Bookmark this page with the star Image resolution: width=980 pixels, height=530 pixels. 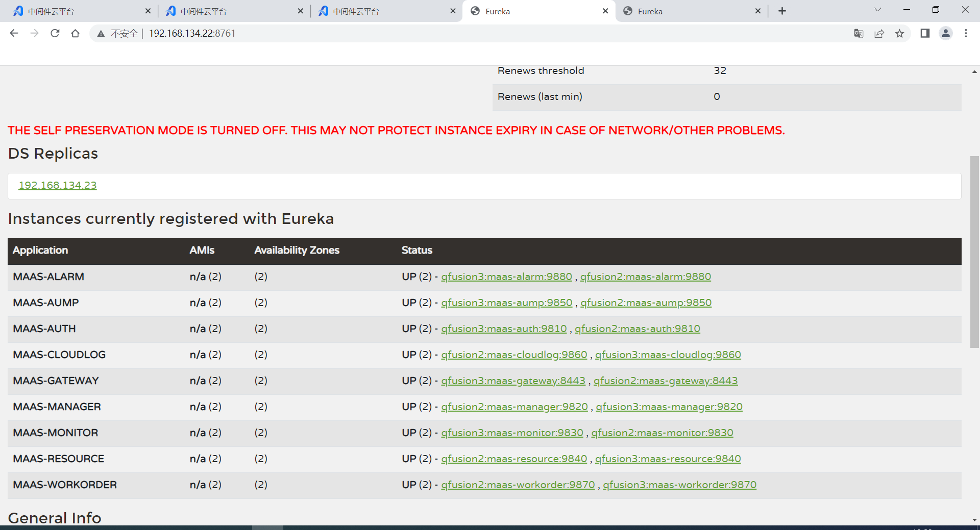899,34
